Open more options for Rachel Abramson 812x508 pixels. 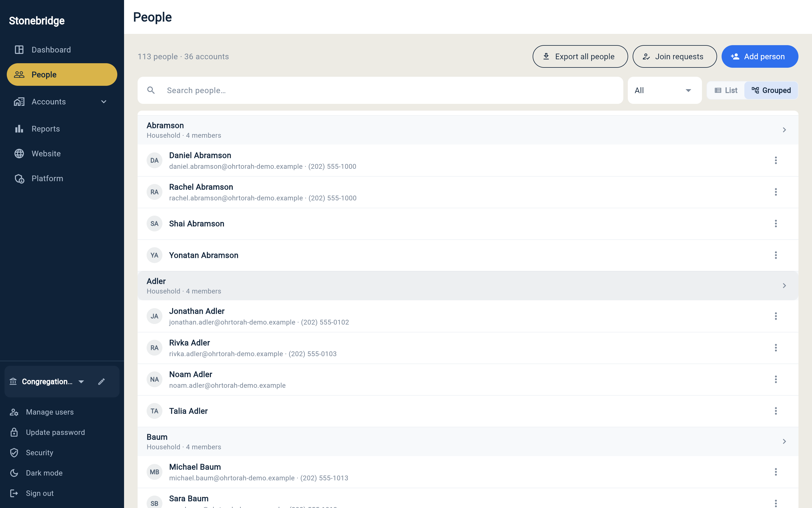click(776, 192)
